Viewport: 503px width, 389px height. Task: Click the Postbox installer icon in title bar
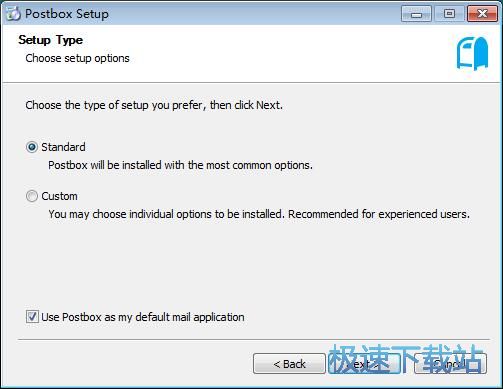pyautogui.click(x=13, y=14)
